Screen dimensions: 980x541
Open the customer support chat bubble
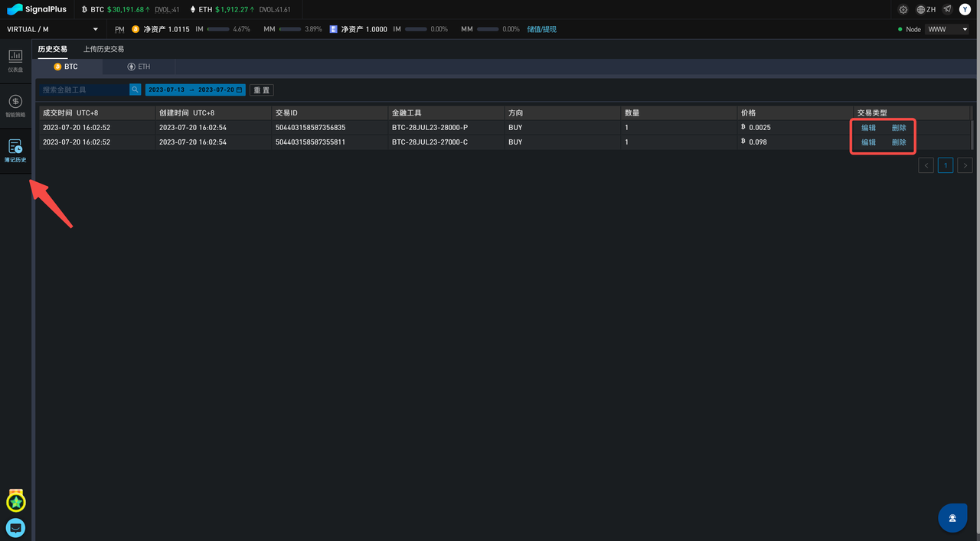point(952,518)
